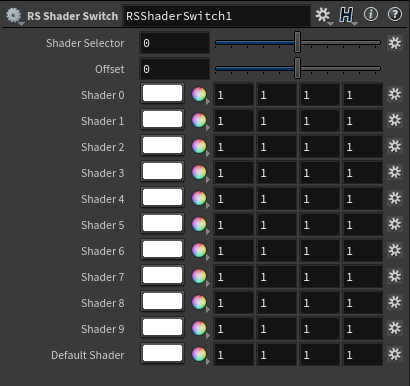Screen dimensions: 410x386
Task: Click the white color swatch for Default Shader
Action: tap(162, 354)
